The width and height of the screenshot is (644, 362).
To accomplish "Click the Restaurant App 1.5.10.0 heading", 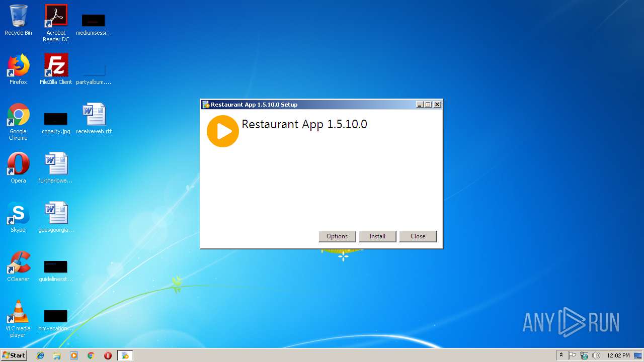I will point(304,124).
